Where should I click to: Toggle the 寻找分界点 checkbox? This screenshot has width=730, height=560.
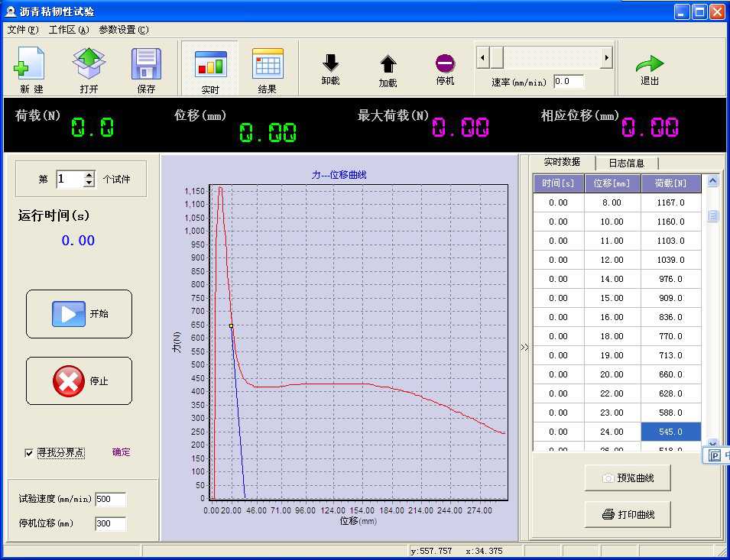tap(29, 452)
